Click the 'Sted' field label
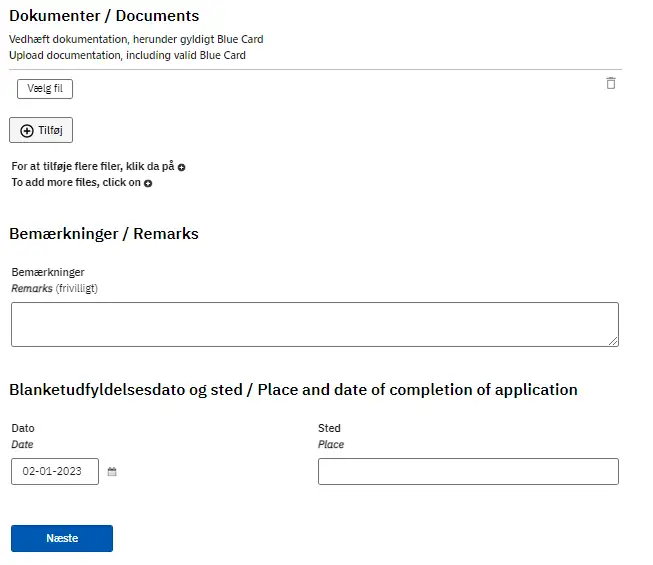Image resolution: width=653 pixels, height=565 pixels. pos(329,428)
